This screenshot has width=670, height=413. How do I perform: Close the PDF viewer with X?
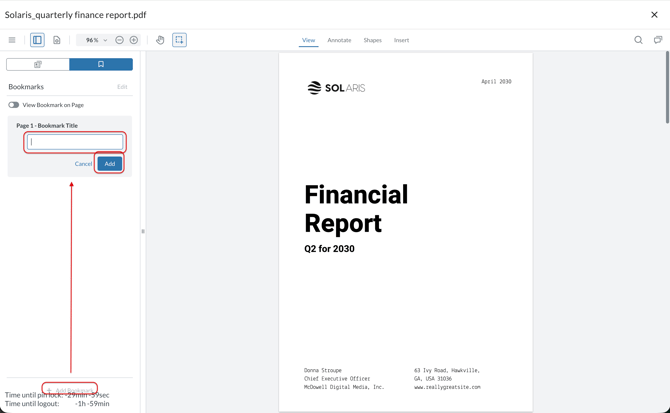pos(654,15)
